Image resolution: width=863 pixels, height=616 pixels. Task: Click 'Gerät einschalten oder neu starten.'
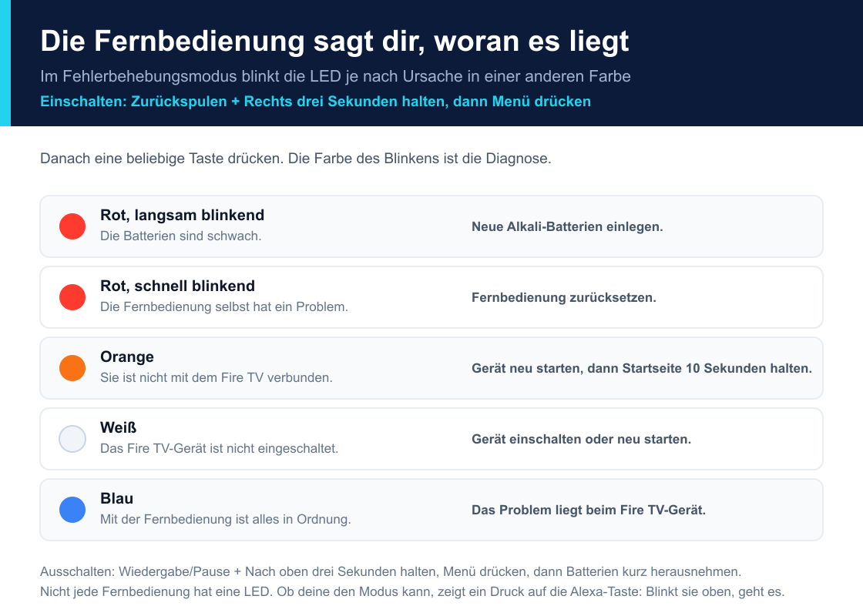point(581,440)
